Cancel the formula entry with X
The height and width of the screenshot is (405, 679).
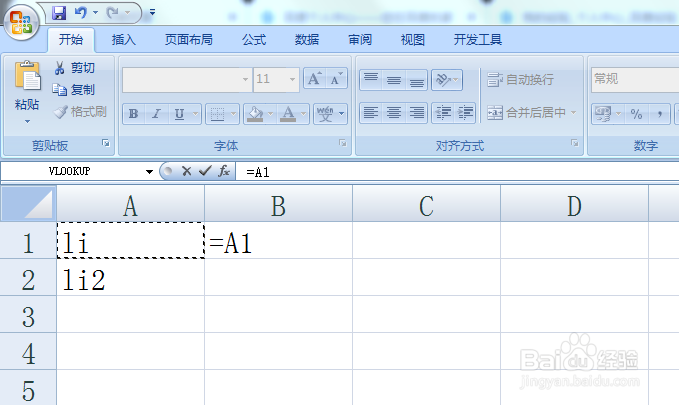point(187,172)
